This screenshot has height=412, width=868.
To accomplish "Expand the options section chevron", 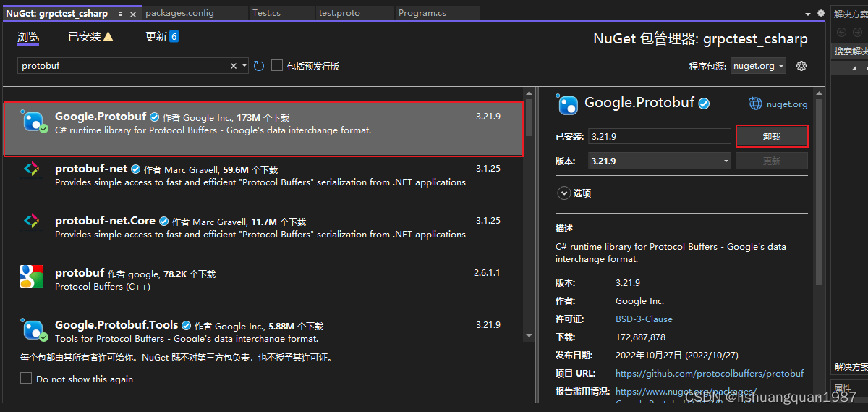I will 563,193.
